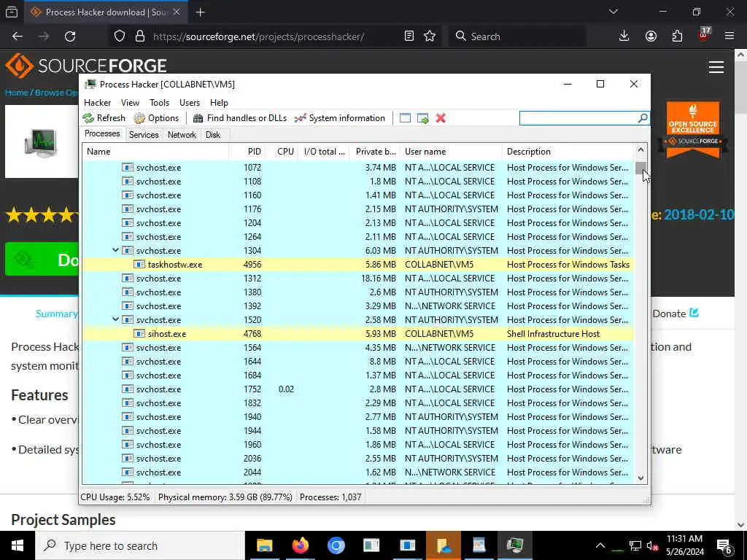Click the process list scrollbar up arrow
The height and width of the screenshot is (560, 747).
(x=640, y=150)
